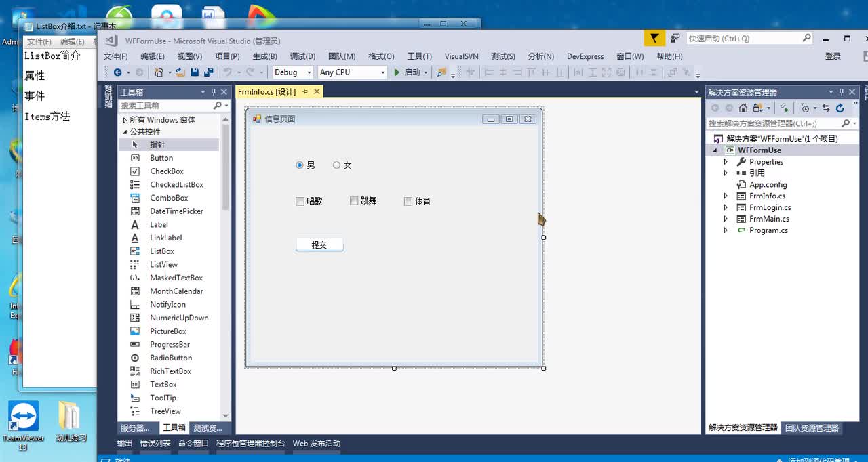
Task: Select the TreeView toolbox control
Action: tap(165, 411)
